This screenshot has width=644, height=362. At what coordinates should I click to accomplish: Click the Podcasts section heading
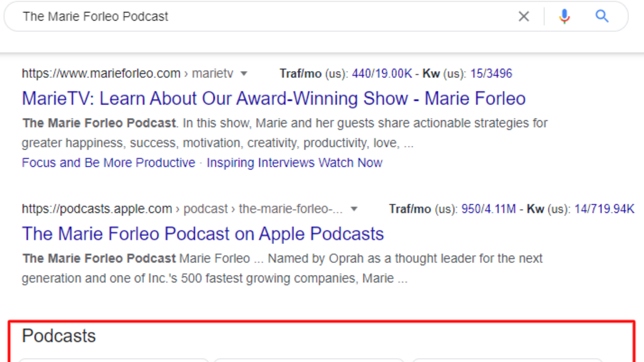click(x=59, y=336)
